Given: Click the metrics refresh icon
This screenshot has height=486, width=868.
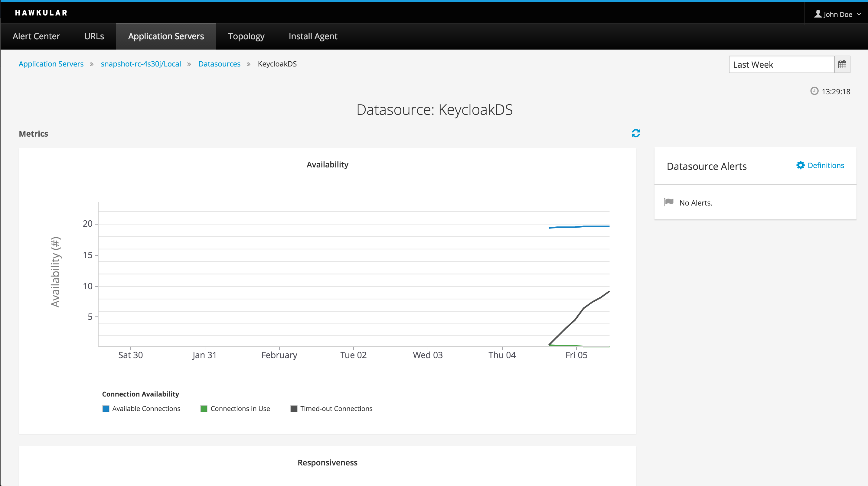Looking at the screenshot, I should 635,133.
